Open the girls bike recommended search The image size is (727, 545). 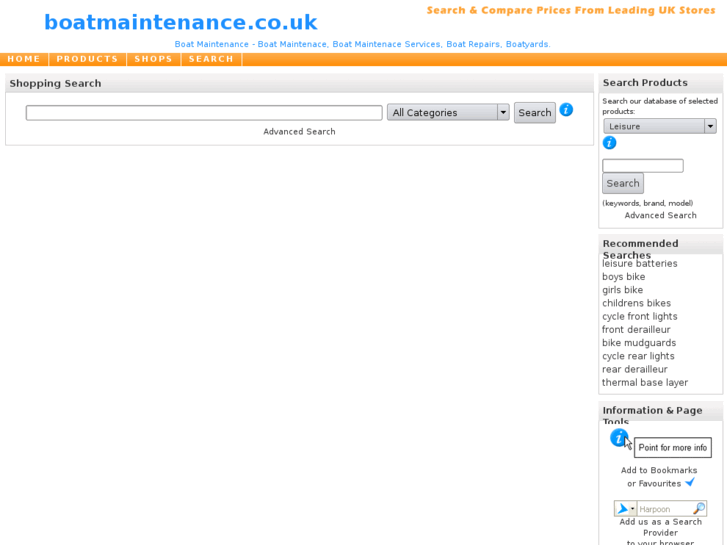(x=622, y=290)
